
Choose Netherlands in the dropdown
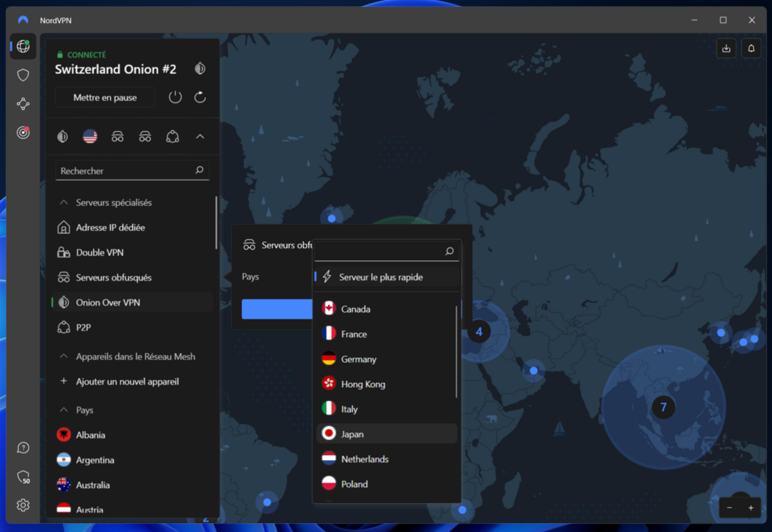387,459
